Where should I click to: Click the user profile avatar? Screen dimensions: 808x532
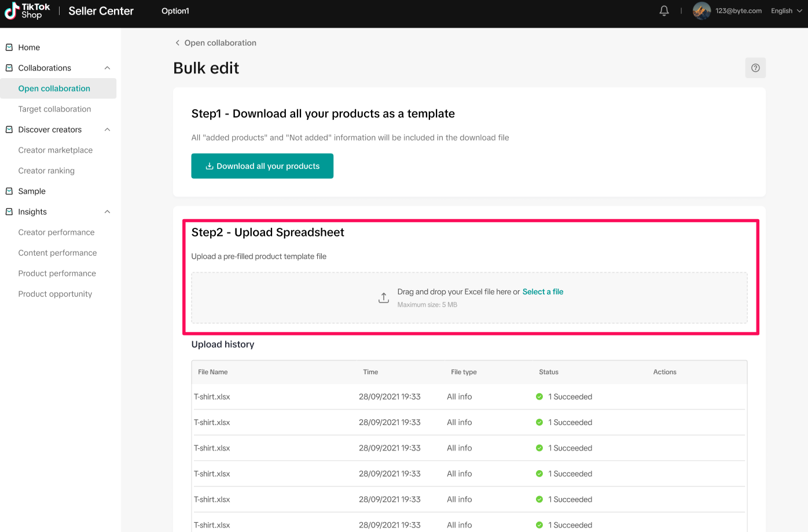coord(702,11)
